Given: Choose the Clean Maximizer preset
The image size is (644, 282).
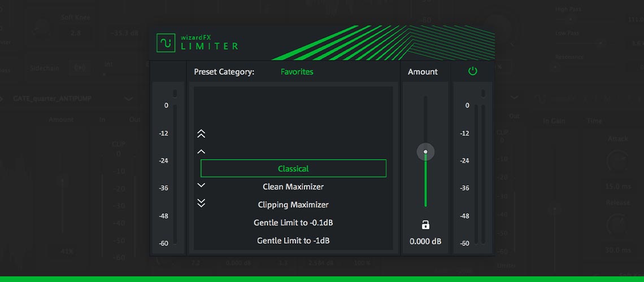Looking at the screenshot, I should coord(293,187).
